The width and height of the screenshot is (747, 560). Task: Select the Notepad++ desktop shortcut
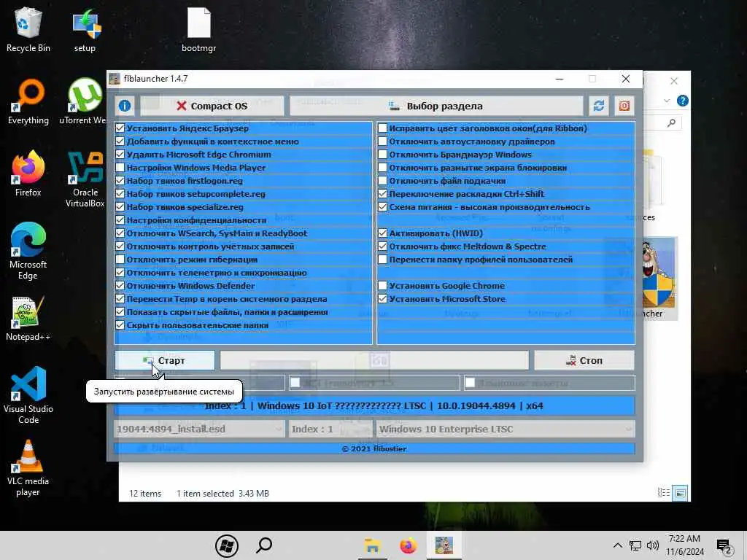(28, 319)
